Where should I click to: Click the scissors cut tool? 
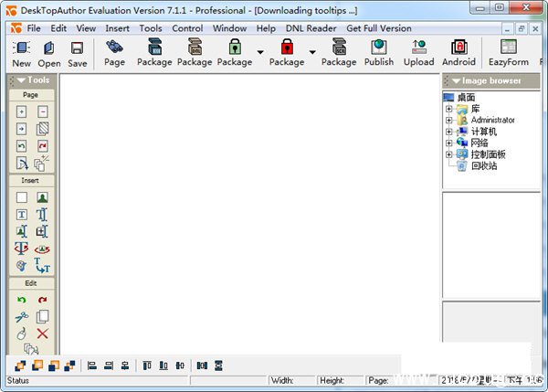click(22, 317)
